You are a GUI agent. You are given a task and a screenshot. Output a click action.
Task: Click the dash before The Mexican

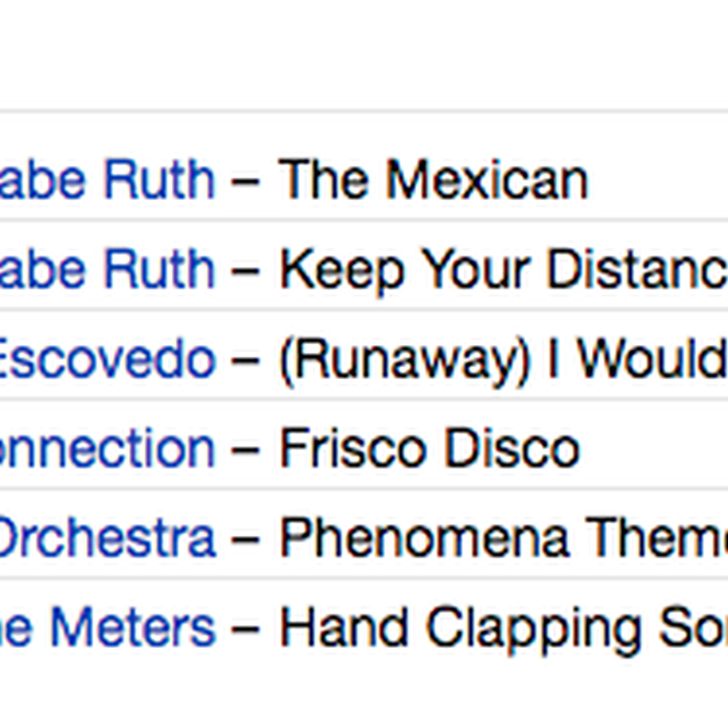245,181
